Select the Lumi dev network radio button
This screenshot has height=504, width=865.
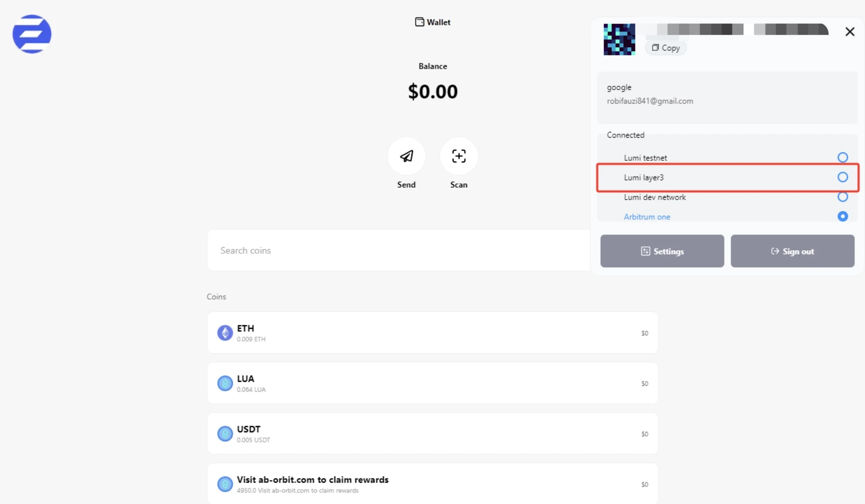point(842,197)
